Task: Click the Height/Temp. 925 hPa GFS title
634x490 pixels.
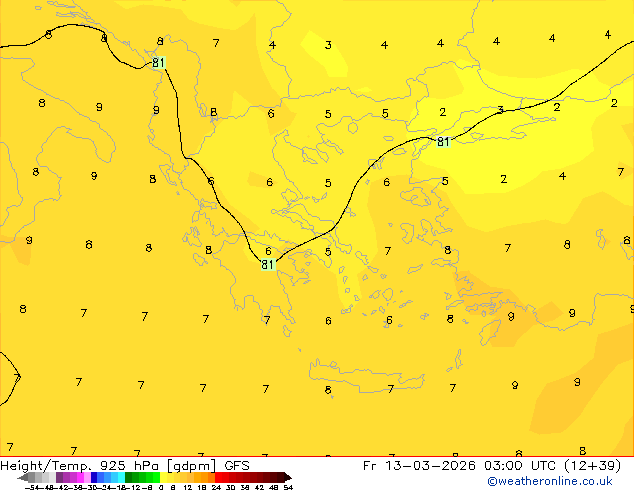Action: 125,466
